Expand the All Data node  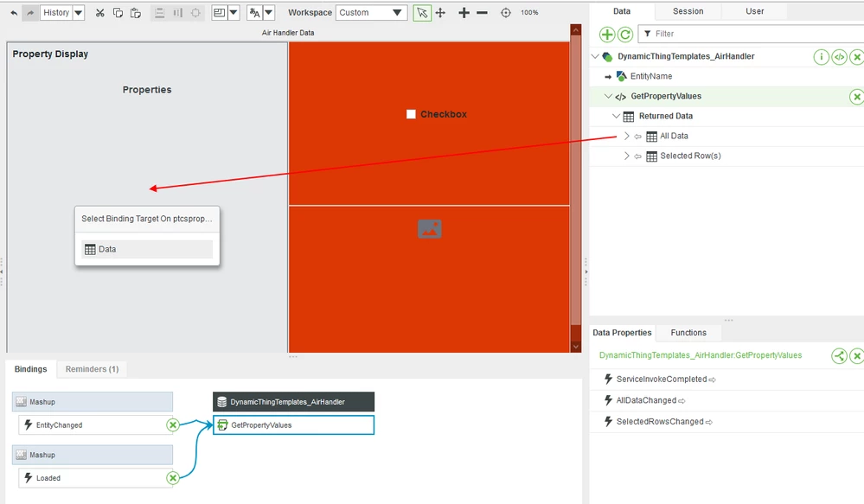click(626, 136)
